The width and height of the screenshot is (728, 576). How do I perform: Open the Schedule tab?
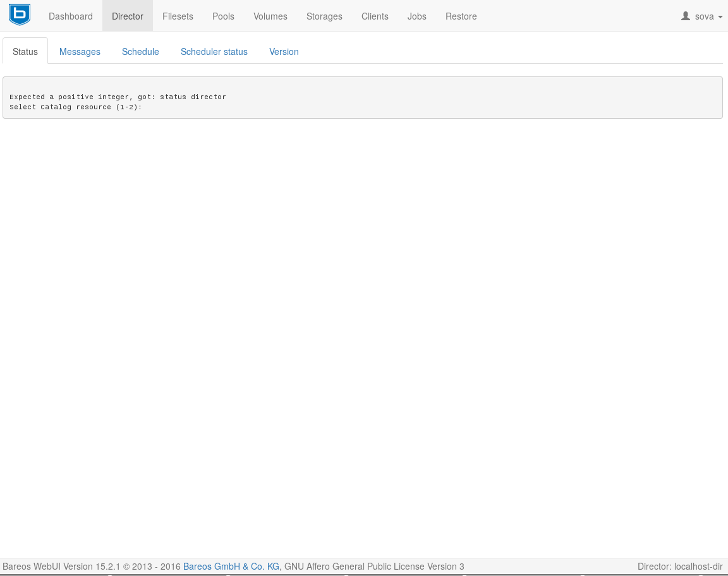140,52
